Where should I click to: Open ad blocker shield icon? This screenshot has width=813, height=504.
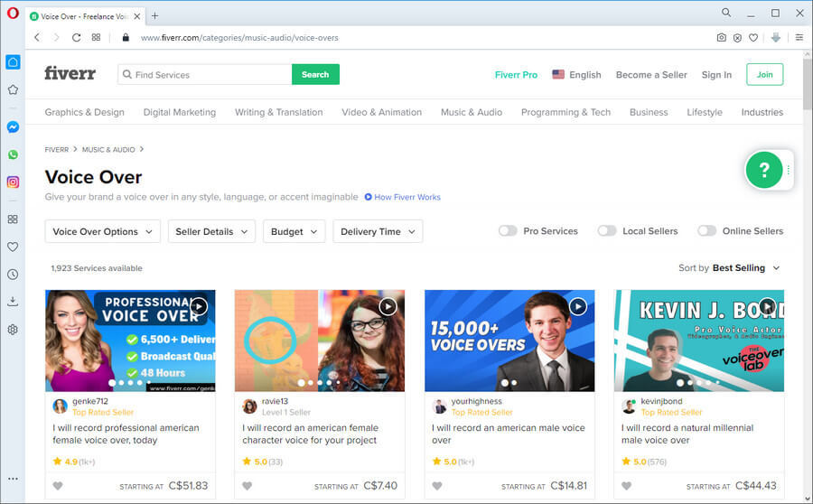tap(737, 37)
